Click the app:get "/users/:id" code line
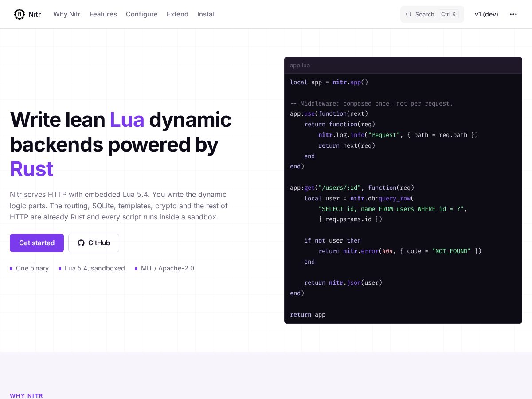Screen dimensions: 532x399 pos(352,188)
